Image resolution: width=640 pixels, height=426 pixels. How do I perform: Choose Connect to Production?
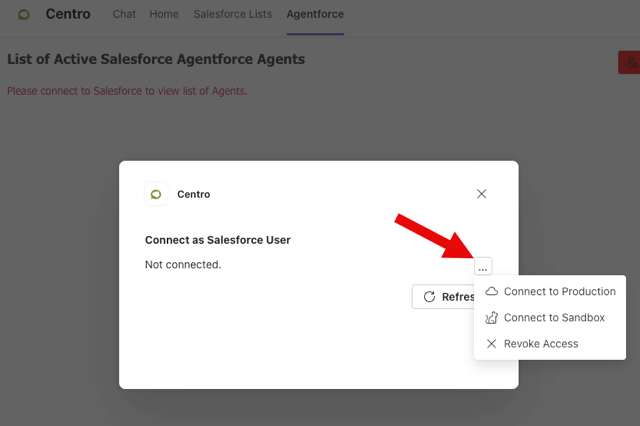coord(550,291)
